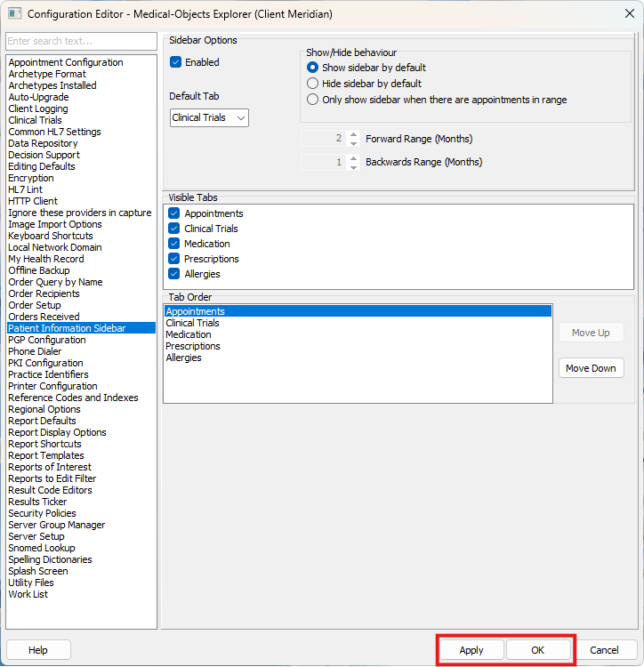Image resolution: width=644 pixels, height=667 pixels.
Task: Select Clinical Trials in Tab Order list
Action: pos(192,324)
